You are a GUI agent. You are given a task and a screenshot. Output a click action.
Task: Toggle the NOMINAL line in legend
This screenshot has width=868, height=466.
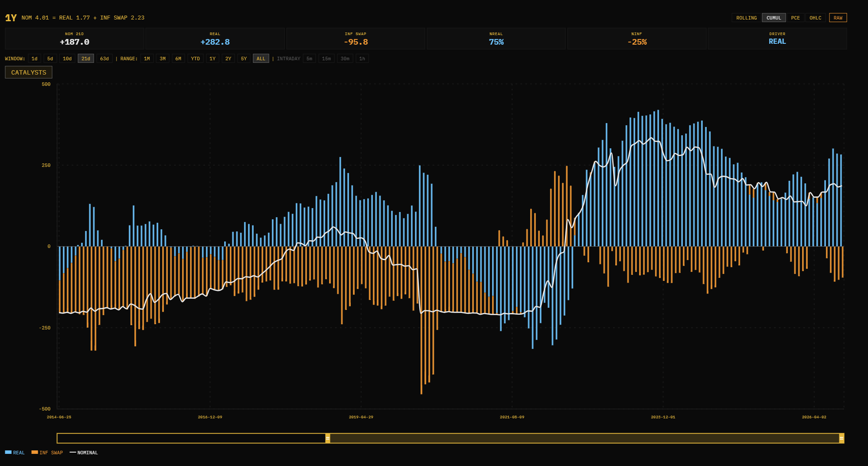(x=84, y=453)
